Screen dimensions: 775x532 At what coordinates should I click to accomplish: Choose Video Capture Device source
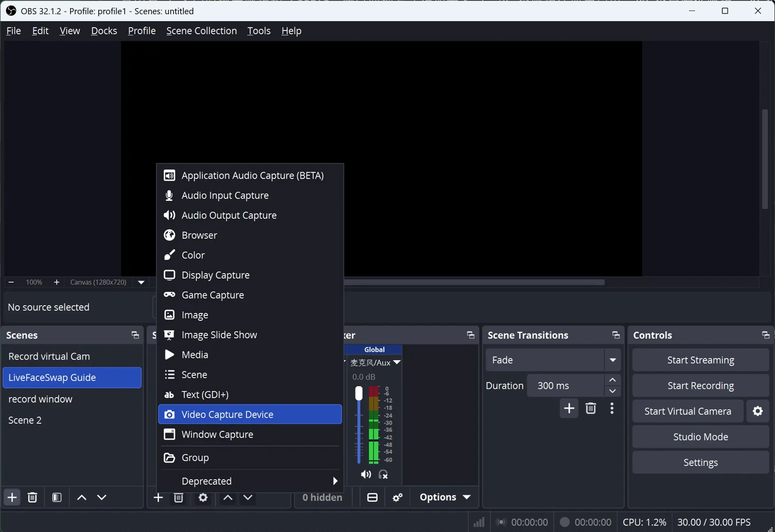250,415
